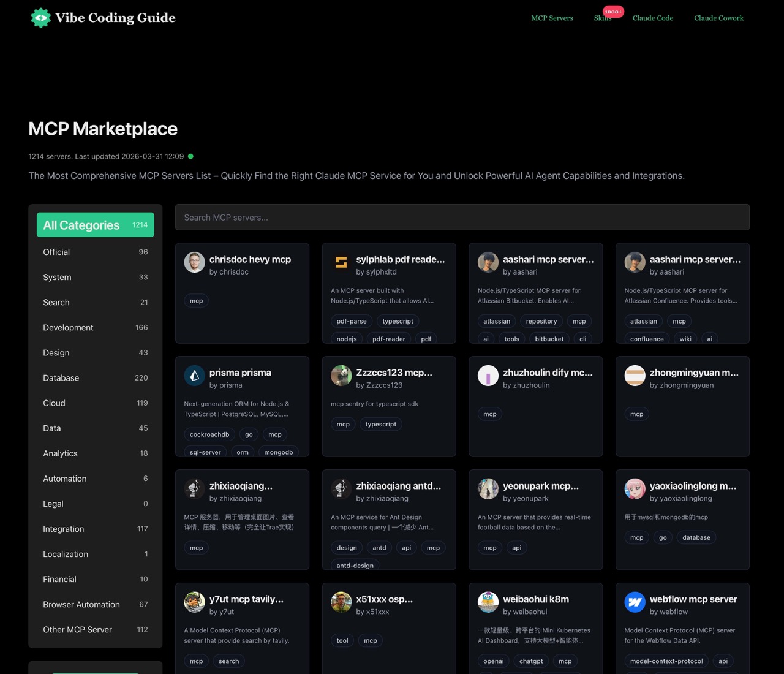This screenshot has height=674, width=784.
Task: Select the Database category
Action: click(x=96, y=378)
